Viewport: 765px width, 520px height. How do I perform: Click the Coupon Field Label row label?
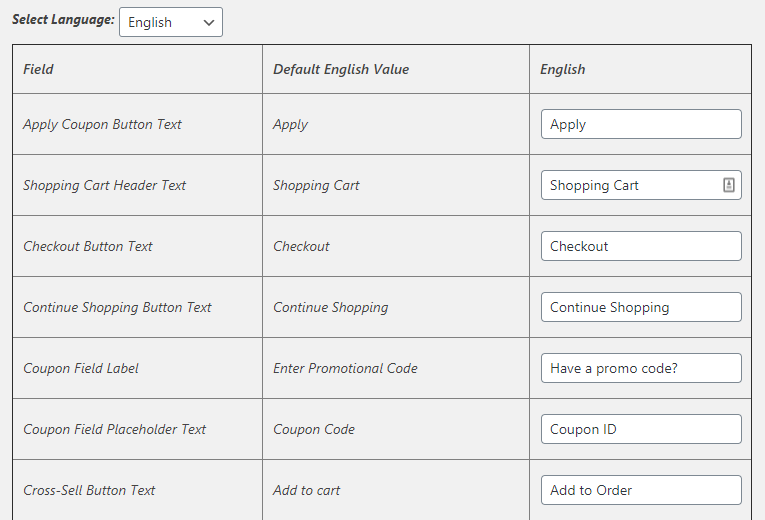pyautogui.click(x=81, y=368)
